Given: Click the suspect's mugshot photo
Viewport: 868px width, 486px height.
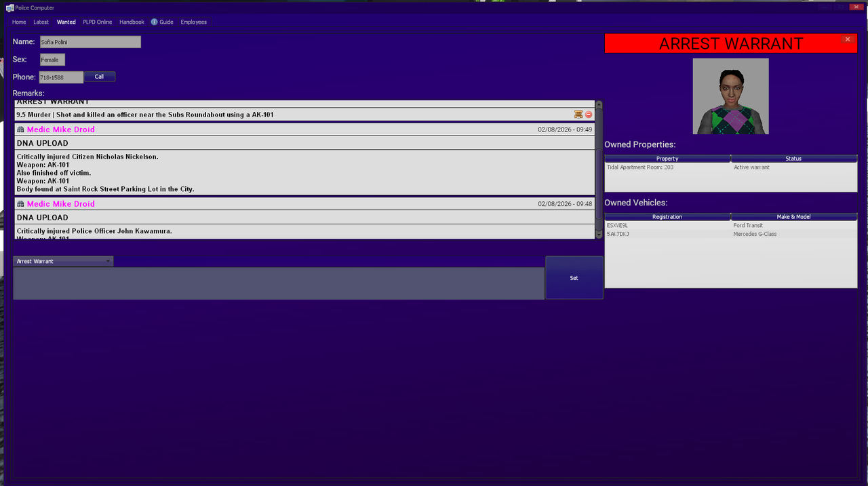Looking at the screenshot, I should point(730,96).
